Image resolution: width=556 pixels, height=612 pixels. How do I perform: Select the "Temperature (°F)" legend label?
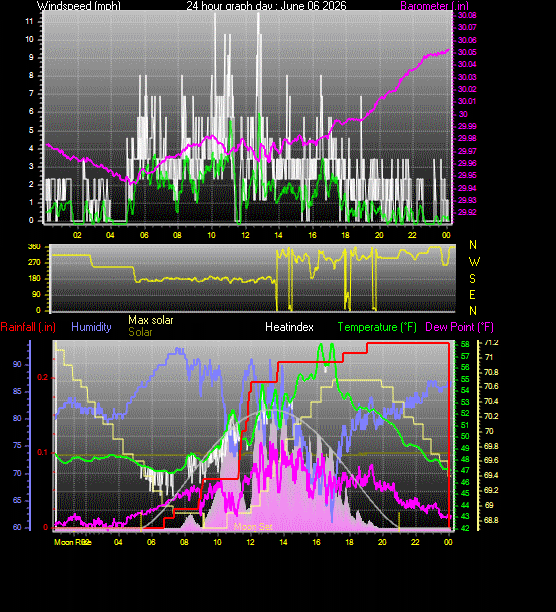[377, 327]
